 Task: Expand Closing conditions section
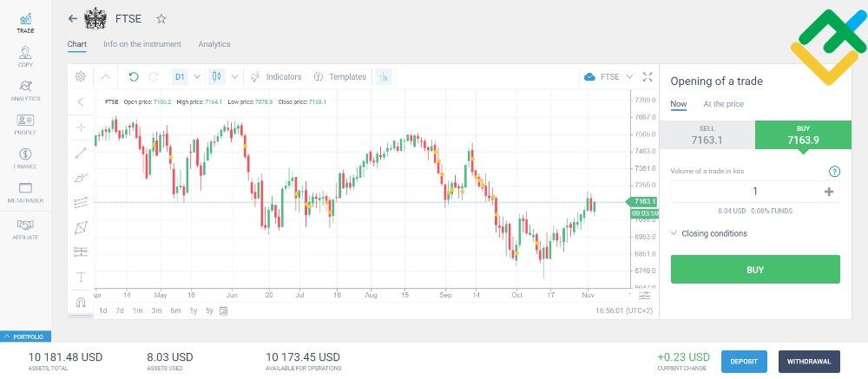tap(708, 233)
